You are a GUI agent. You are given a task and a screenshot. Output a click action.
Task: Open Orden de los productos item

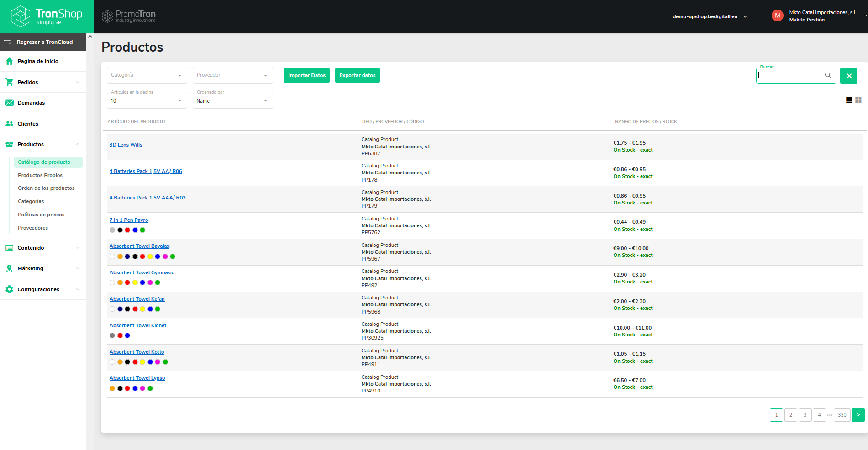(x=46, y=188)
